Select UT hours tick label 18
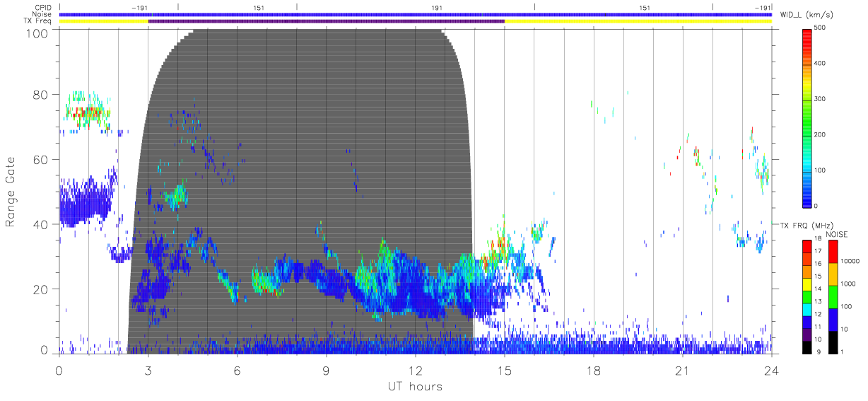Image resolution: width=868 pixels, height=401 pixels. point(593,370)
